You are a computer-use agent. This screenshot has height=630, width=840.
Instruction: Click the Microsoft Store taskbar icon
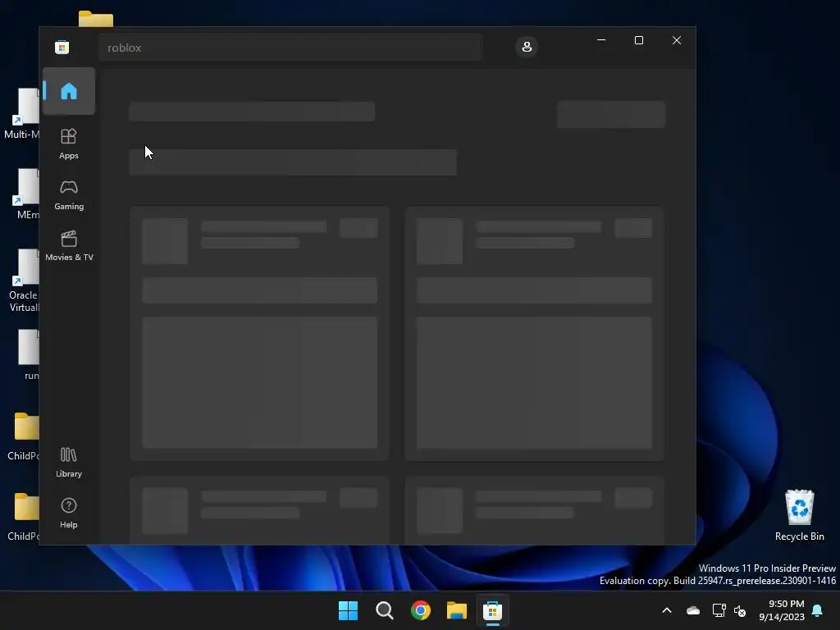[x=492, y=610]
